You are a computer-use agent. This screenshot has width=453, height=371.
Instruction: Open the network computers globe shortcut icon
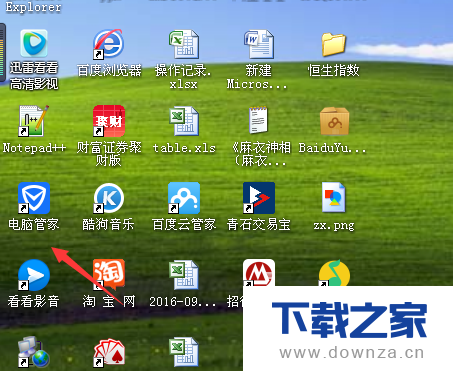(34, 352)
